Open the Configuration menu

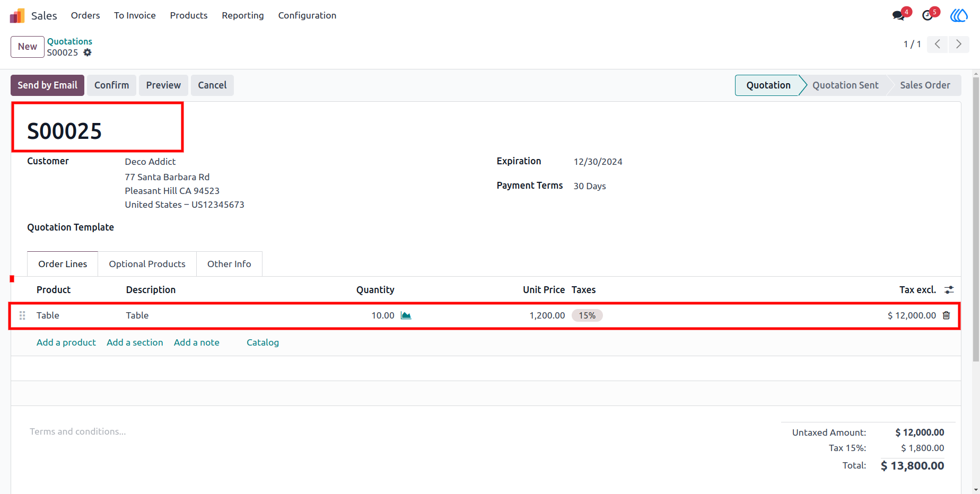click(x=307, y=15)
